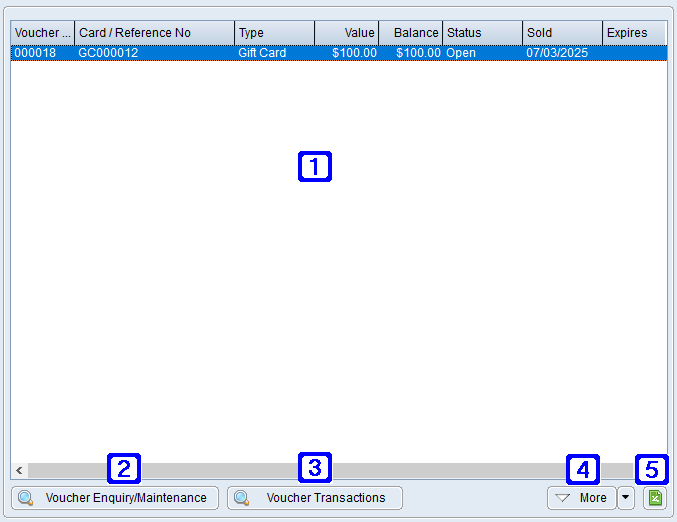This screenshot has height=522, width=677.
Task: Click magnifier icon on Voucher Transactions
Action: pos(242,498)
